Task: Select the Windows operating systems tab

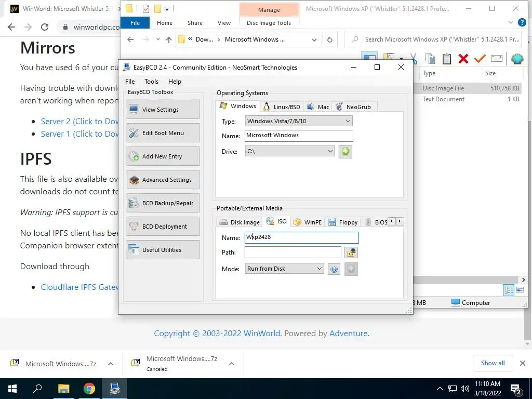Action: coord(238,106)
